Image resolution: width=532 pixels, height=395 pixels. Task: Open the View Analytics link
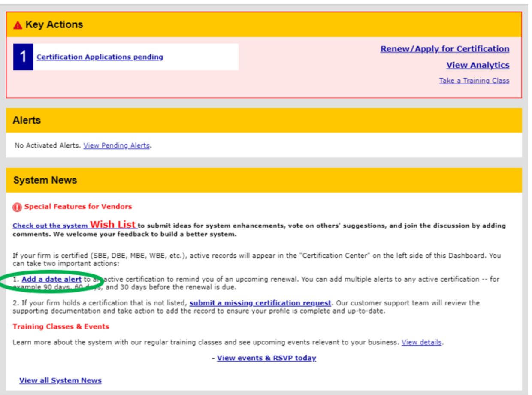pyautogui.click(x=478, y=65)
